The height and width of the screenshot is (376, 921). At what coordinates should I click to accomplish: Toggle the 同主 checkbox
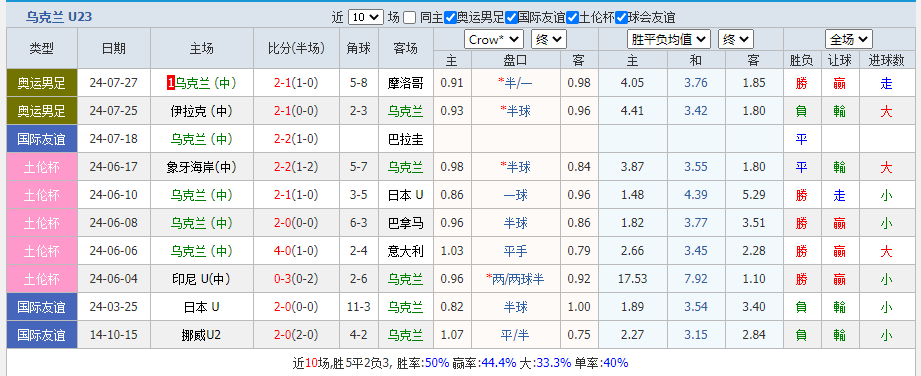coord(410,18)
